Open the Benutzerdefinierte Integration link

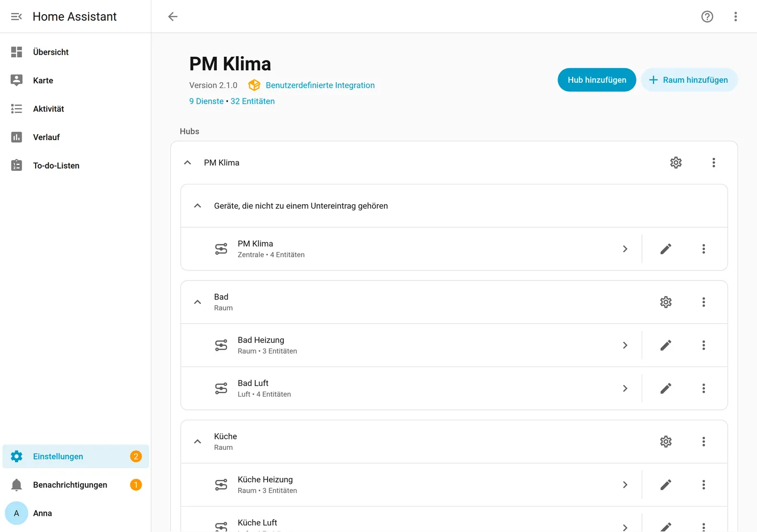[320, 85]
